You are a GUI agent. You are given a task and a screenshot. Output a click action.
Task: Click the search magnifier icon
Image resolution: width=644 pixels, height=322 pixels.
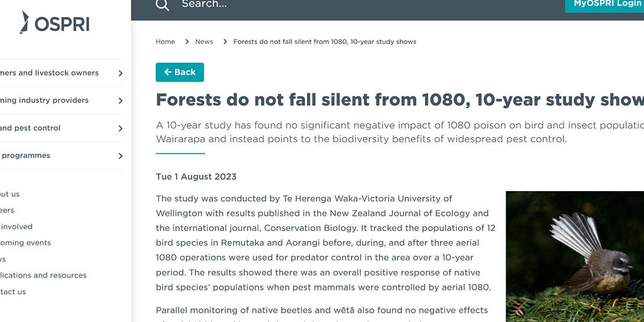click(162, 5)
